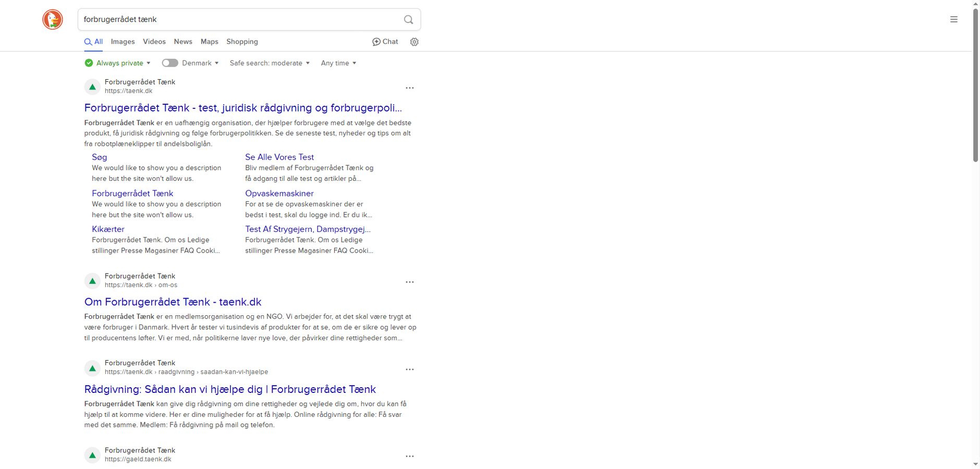
Task: Switch to the Shopping tab
Action: click(242, 42)
